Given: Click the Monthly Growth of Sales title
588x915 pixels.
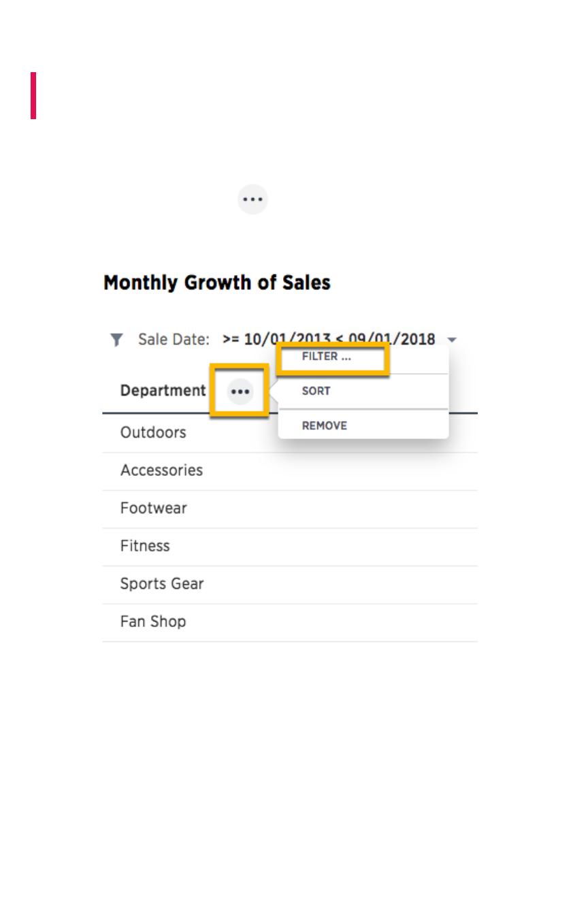Looking at the screenshot, I should tap(217, 283).
